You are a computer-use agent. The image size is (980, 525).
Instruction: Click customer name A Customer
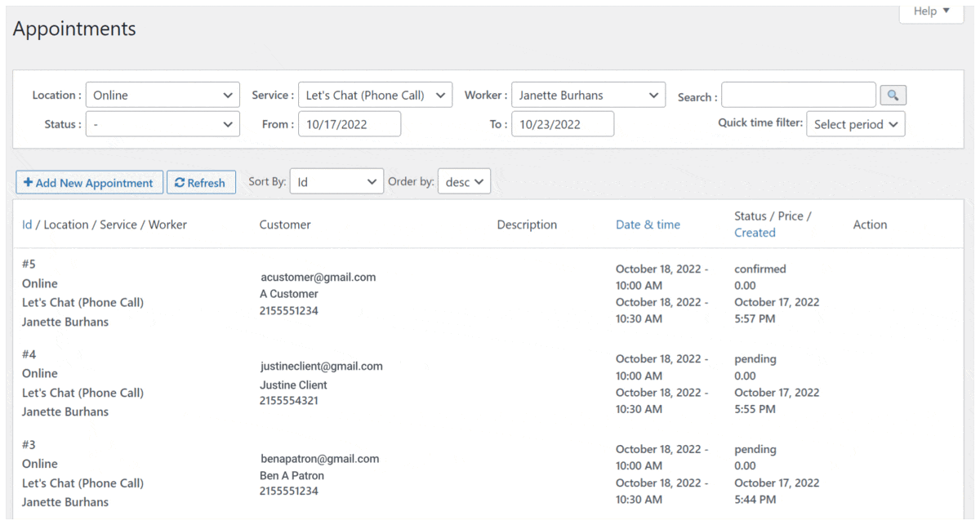coord(289,294)
